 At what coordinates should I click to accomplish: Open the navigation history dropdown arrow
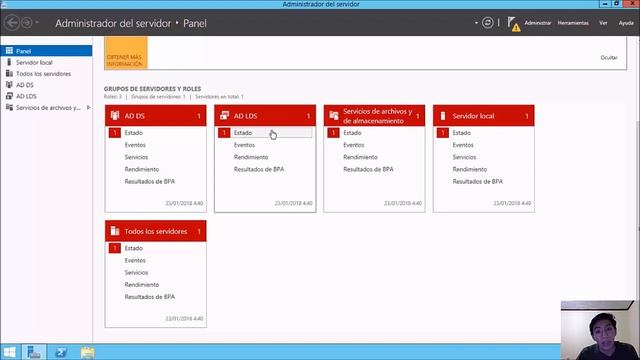click(x=37, y=22)
